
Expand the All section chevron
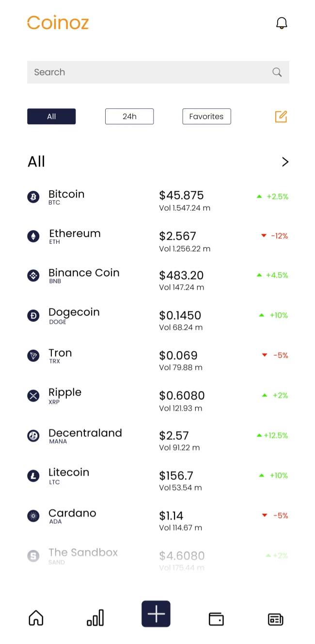pyautogui.click(x=285, y=162)
